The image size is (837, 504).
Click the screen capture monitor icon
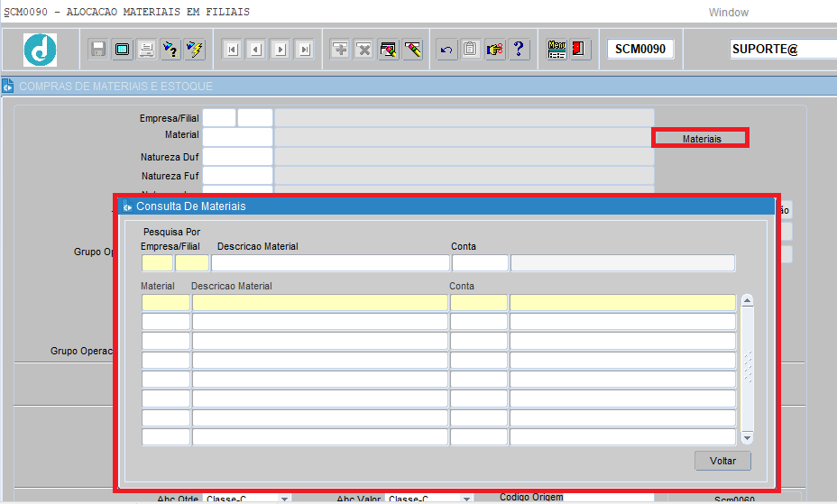123,50
